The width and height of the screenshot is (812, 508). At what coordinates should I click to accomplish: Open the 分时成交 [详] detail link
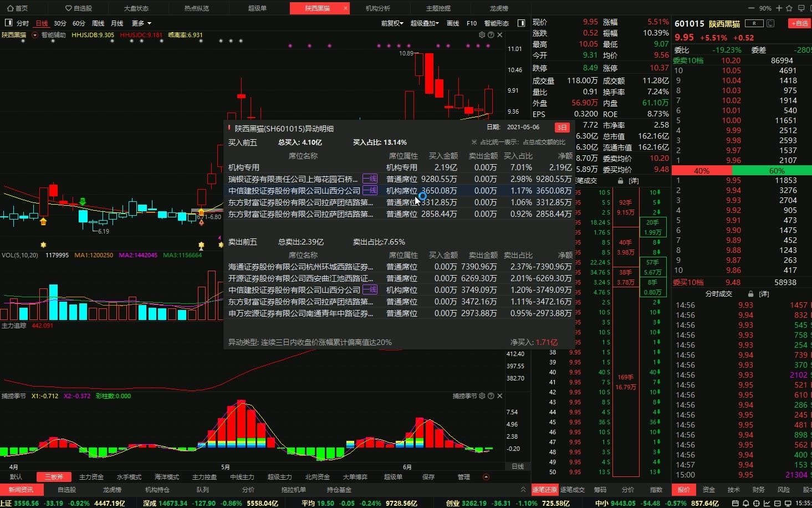pos(764,294)
